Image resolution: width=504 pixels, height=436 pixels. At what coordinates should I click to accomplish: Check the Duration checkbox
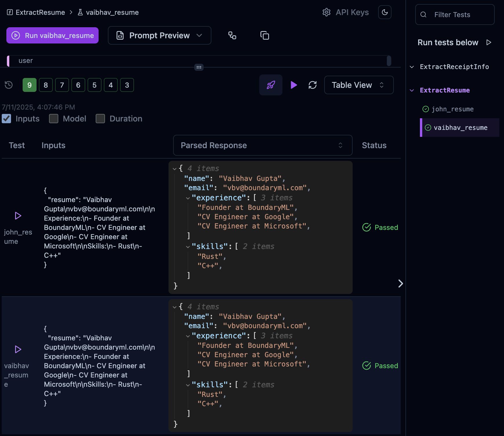[x=100, y=119]
